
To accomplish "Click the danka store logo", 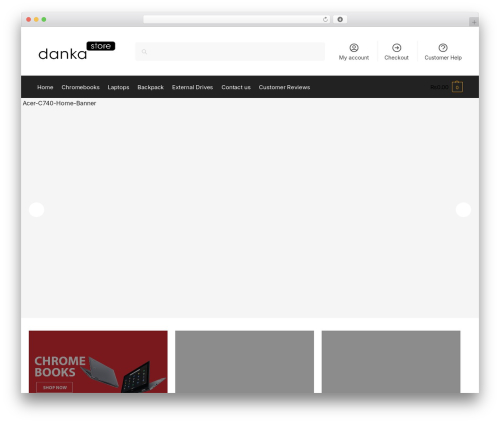I will coord(77,51).
